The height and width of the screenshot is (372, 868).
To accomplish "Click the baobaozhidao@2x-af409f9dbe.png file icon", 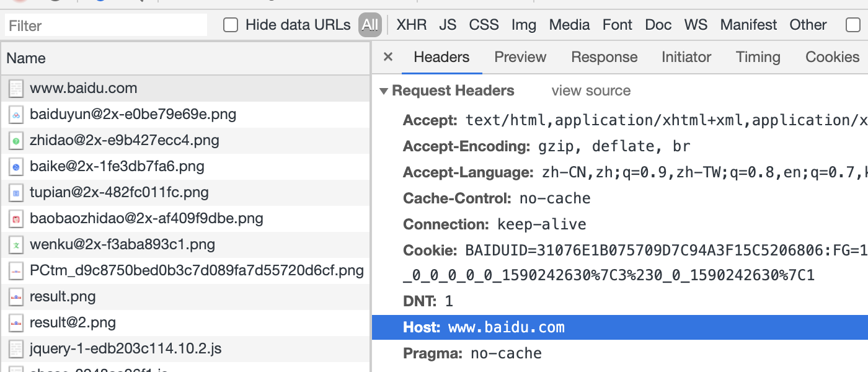I will click(x=16, y=218).
